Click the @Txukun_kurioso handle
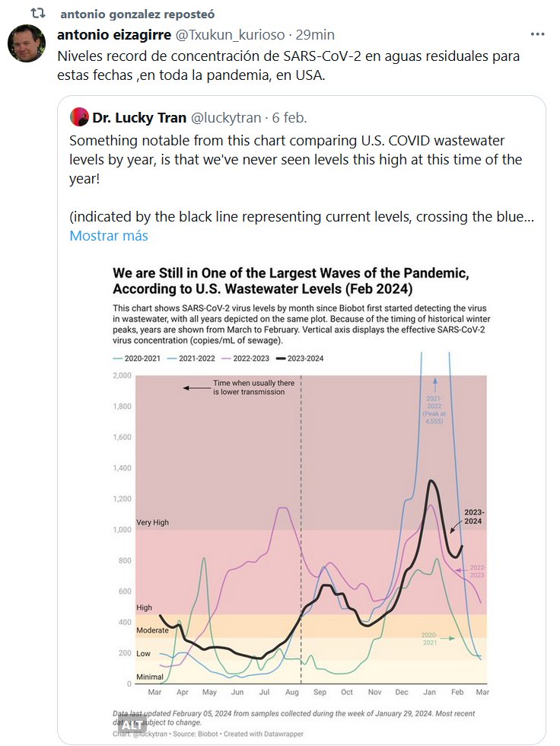 (x=231, y=35)
